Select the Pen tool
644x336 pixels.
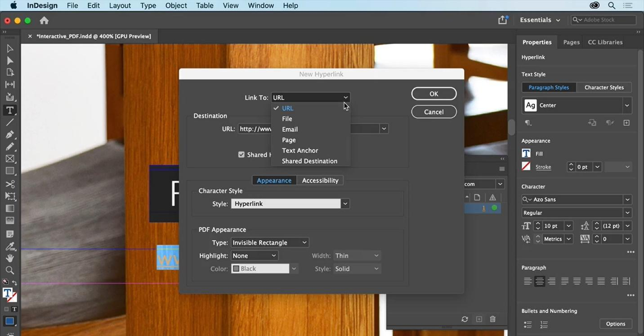[x=10, y=134]
